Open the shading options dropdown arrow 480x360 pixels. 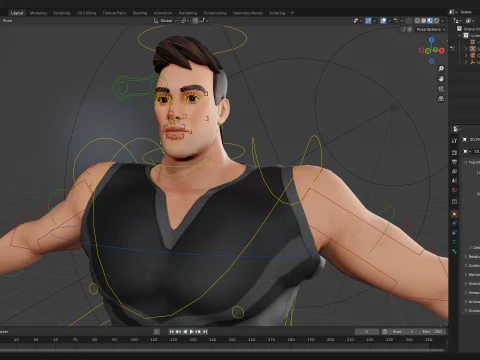pyautogui.click(x=443, y=21)
